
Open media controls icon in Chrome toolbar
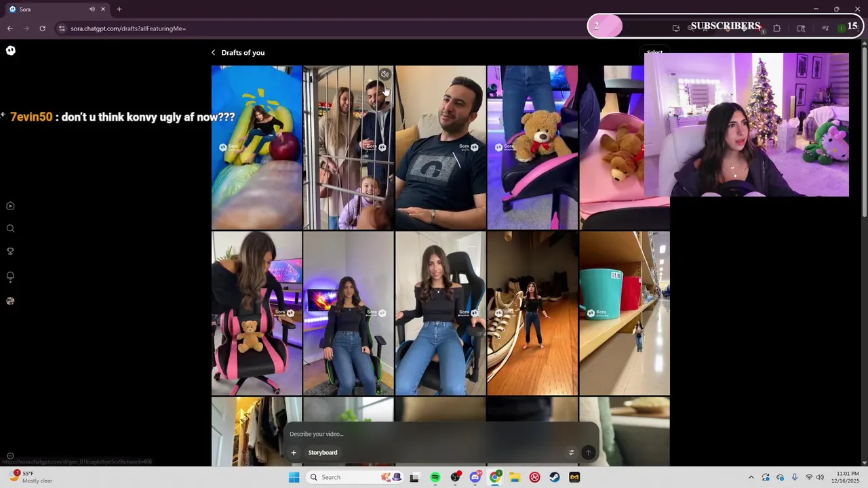[825, 28]
